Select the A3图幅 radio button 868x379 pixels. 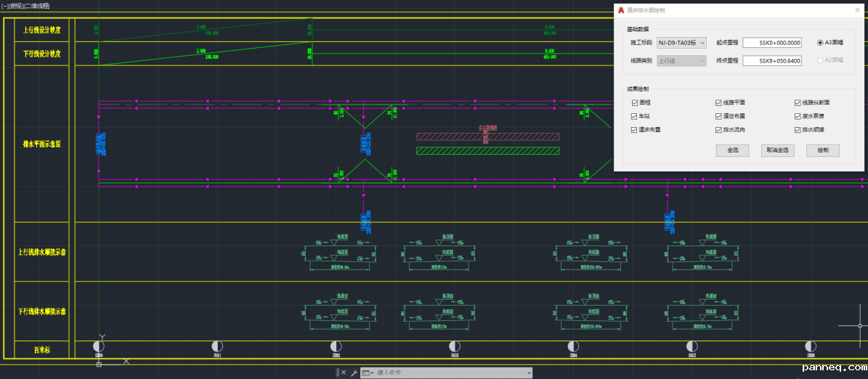pos(820,43)
